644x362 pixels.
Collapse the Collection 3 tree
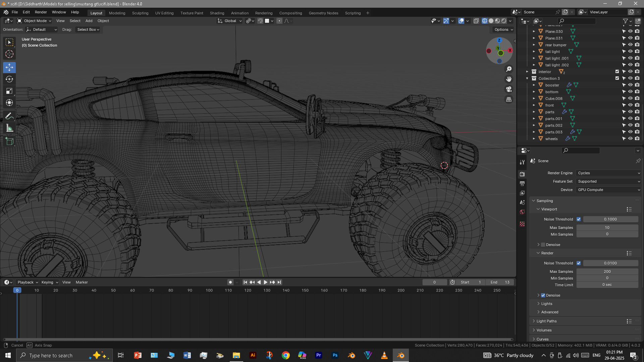coord(527,78)
